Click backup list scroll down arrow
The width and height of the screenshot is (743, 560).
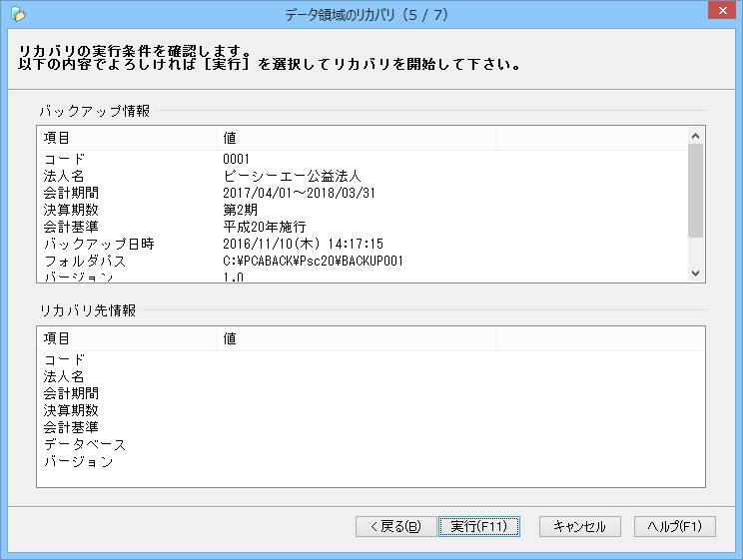696,274
